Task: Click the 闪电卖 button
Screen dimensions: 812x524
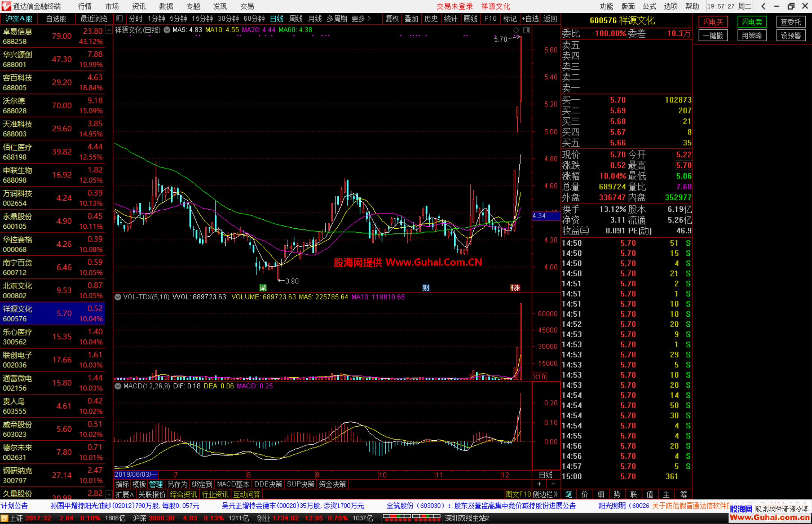Action: tap(752, 22)
